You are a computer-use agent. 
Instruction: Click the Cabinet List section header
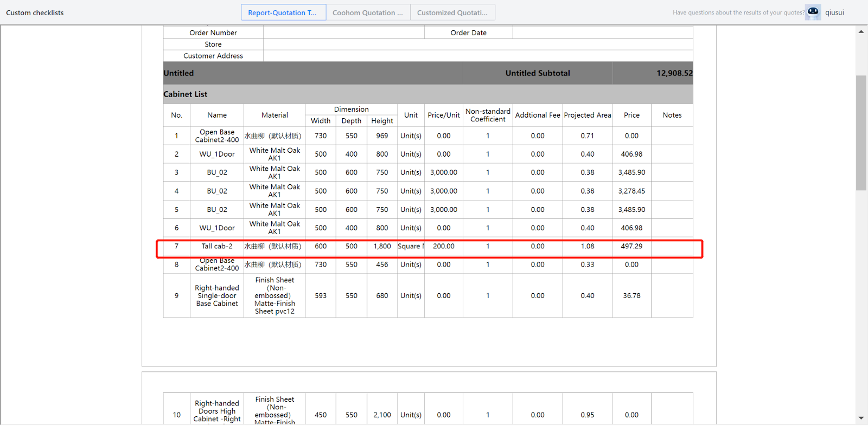point(186,94)
